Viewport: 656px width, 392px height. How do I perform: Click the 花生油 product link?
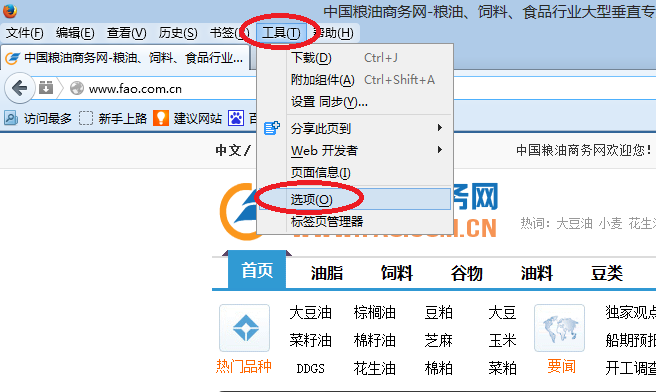[x=374, y=369]
